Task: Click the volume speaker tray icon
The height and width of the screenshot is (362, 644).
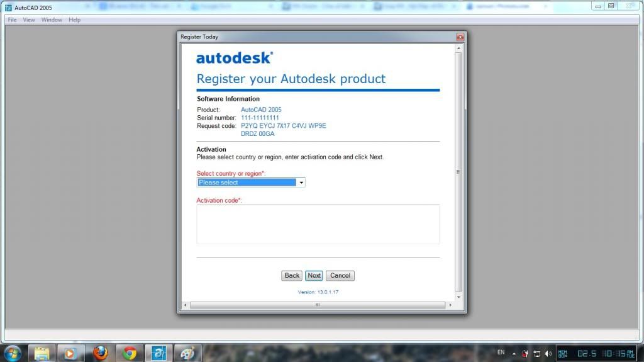Action: click(548, 354)
